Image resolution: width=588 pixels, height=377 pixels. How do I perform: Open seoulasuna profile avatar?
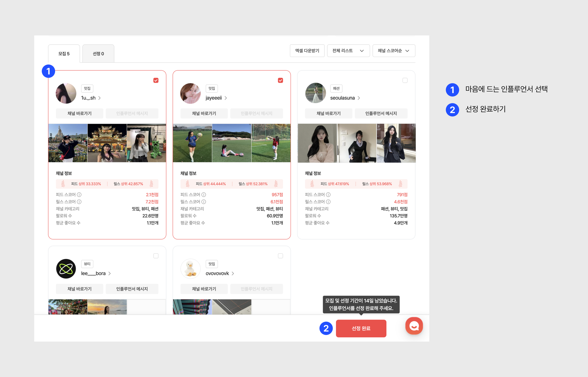coord(315,93)
